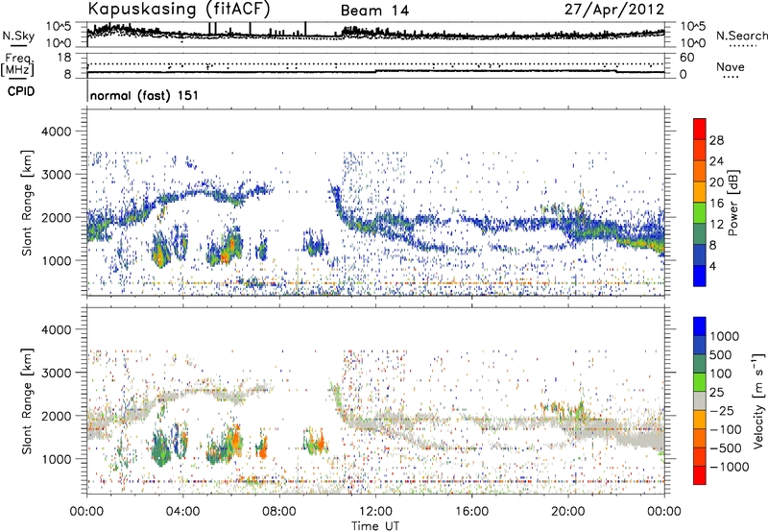Click the 4 value on power scale

click(x=713, y=267)
